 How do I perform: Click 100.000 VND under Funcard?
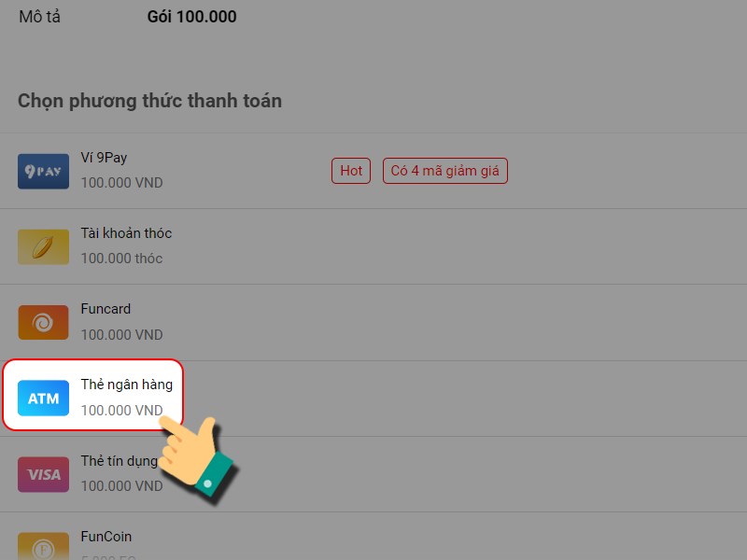122,335
